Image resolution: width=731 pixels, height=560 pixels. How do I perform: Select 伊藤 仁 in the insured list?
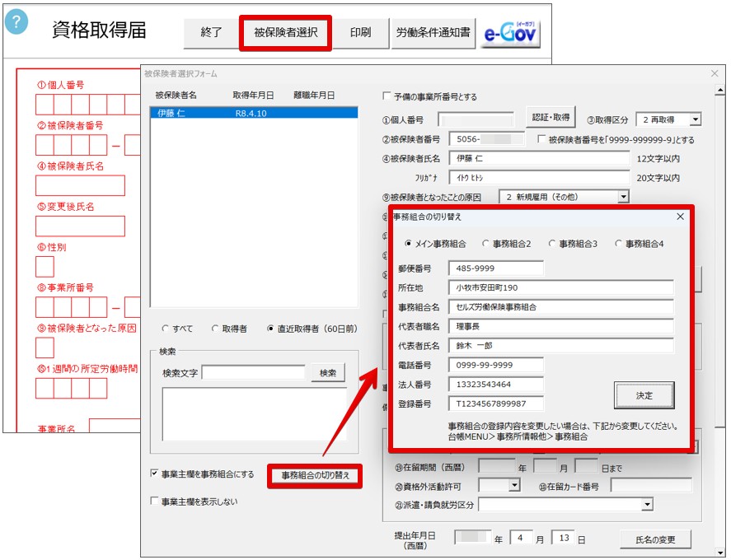(254, 114)
